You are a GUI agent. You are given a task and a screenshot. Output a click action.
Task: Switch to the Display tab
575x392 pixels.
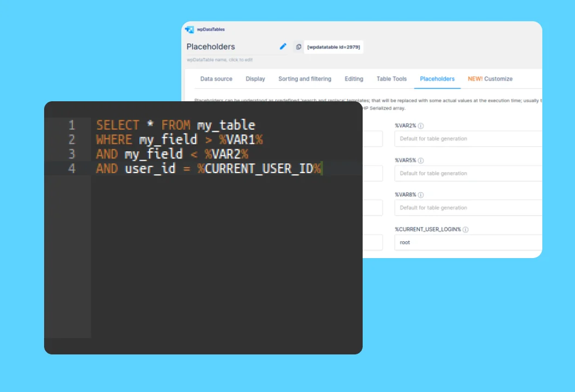(255, 79)
